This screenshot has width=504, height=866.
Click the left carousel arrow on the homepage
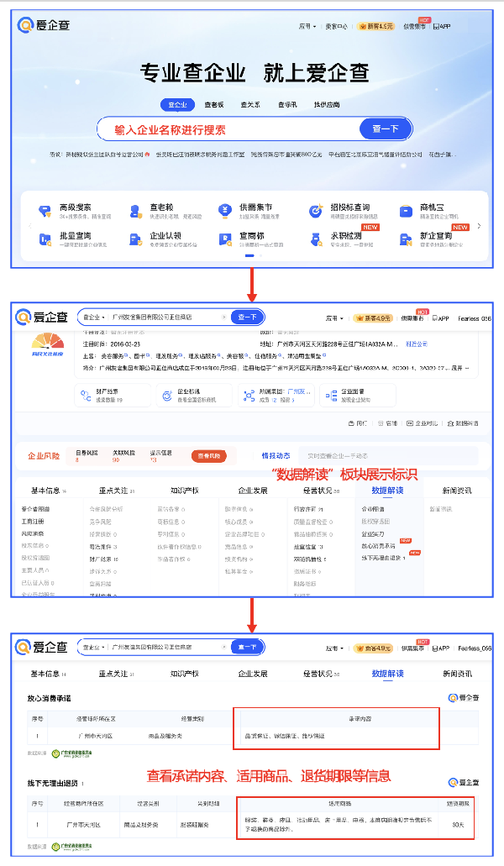click(29, 226)
